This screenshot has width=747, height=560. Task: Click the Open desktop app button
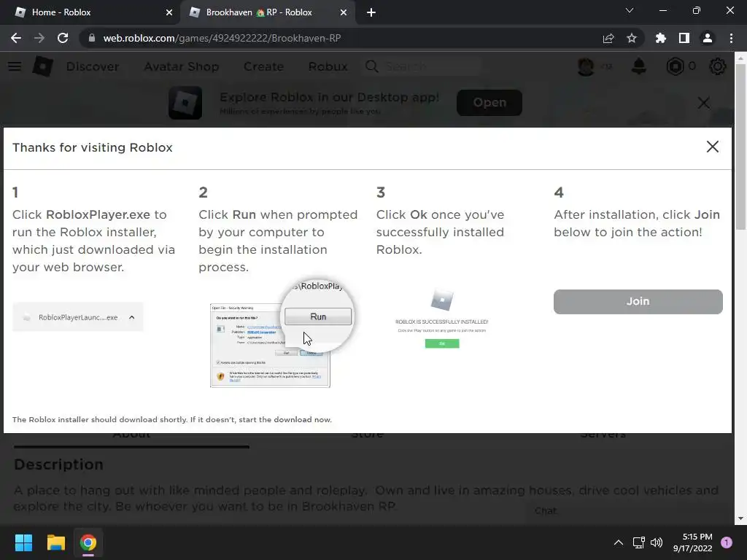489,102
